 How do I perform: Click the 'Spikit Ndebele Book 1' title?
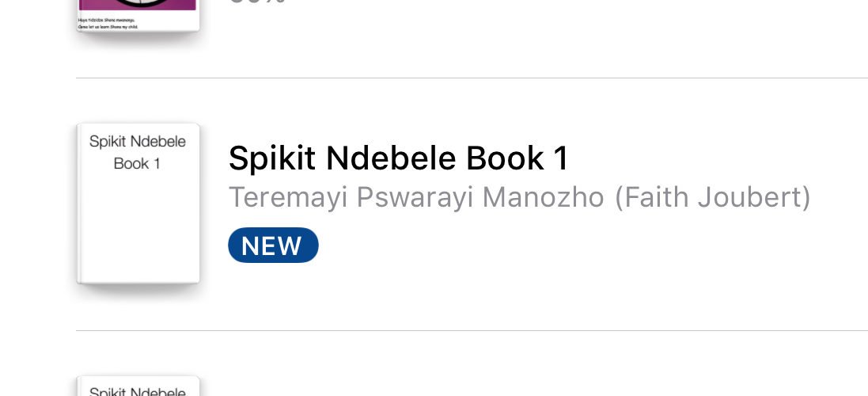coord(398,159)
